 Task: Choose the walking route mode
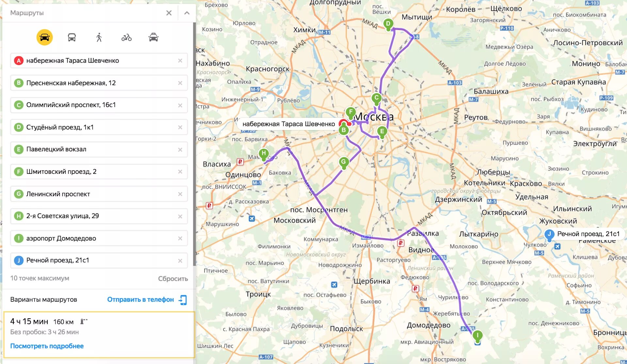pyautogui.click(x=99, y=38)
